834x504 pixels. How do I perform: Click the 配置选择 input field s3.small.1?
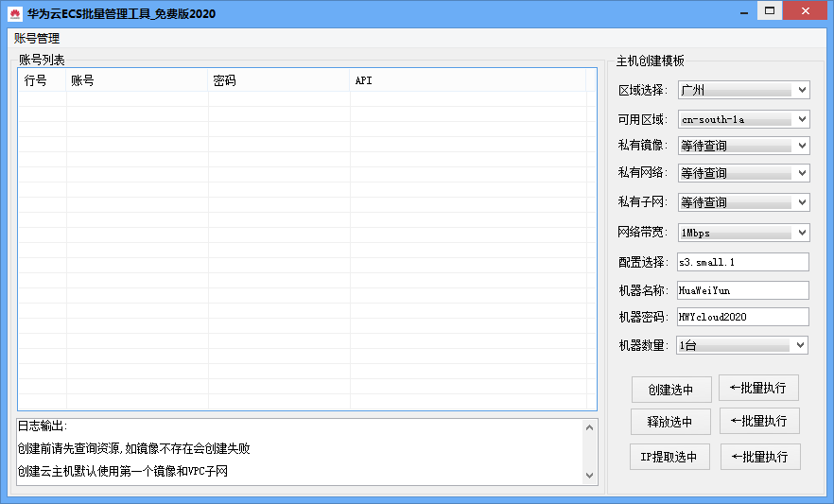(743, 262)
